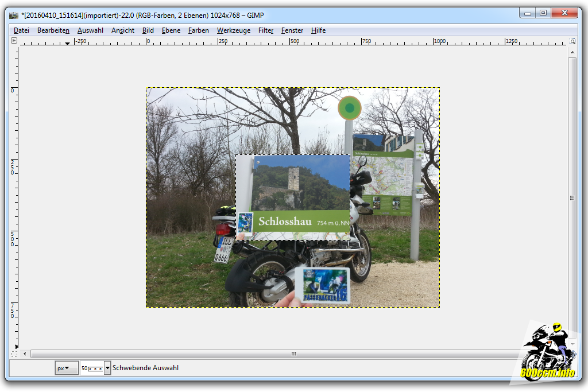This screenshot has height=392, width=588.
Task: Click the horizontal scrollbar left arrow
Action: tap(26, 354)
